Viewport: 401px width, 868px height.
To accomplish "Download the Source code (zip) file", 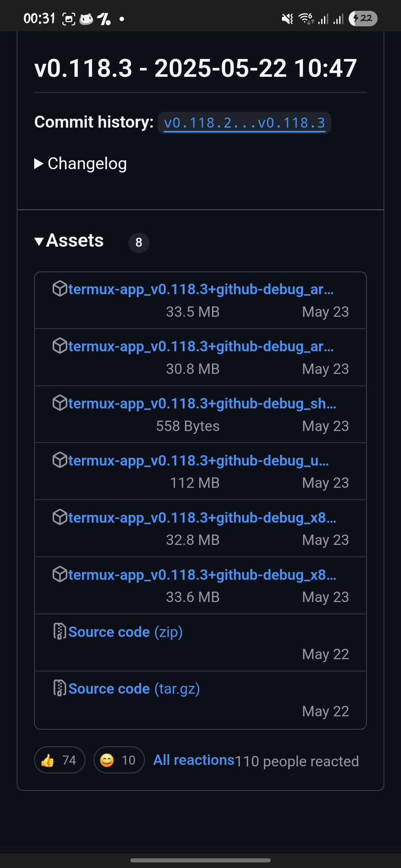I will [x=125, y=632].
